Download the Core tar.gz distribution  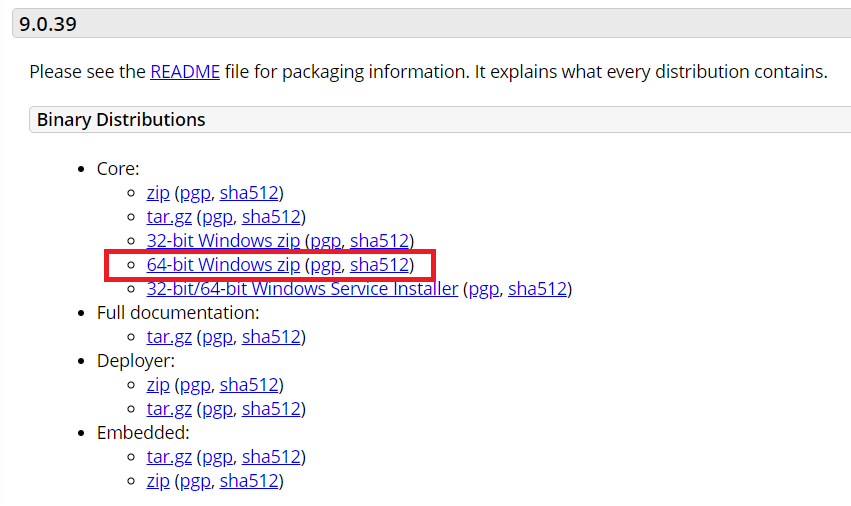(169, 217)
